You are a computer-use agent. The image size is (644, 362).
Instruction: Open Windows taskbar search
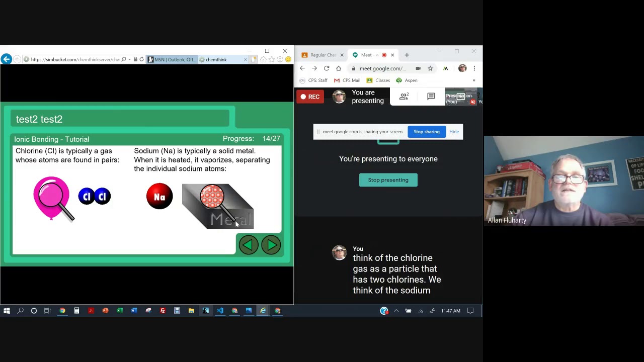click(x=20, y=311)
